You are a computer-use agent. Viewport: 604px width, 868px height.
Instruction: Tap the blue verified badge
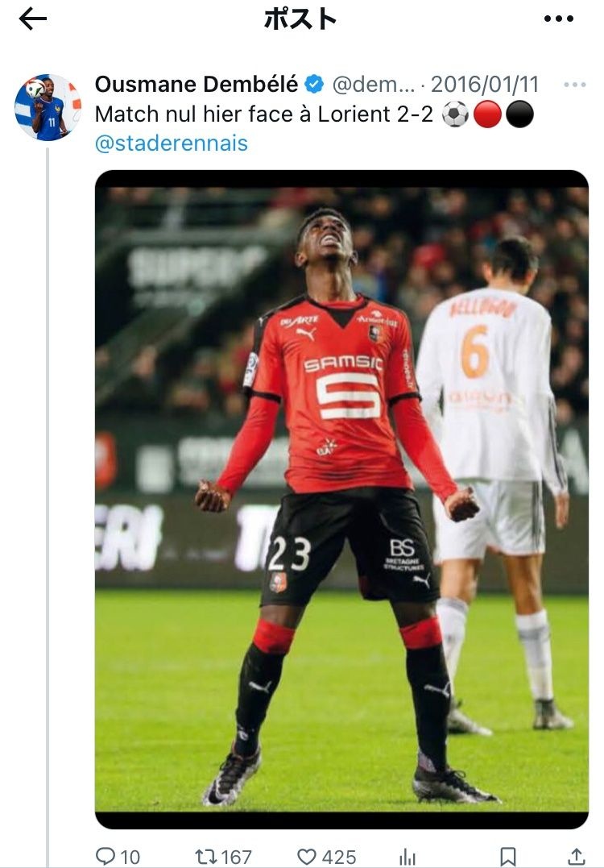[315, 84]
